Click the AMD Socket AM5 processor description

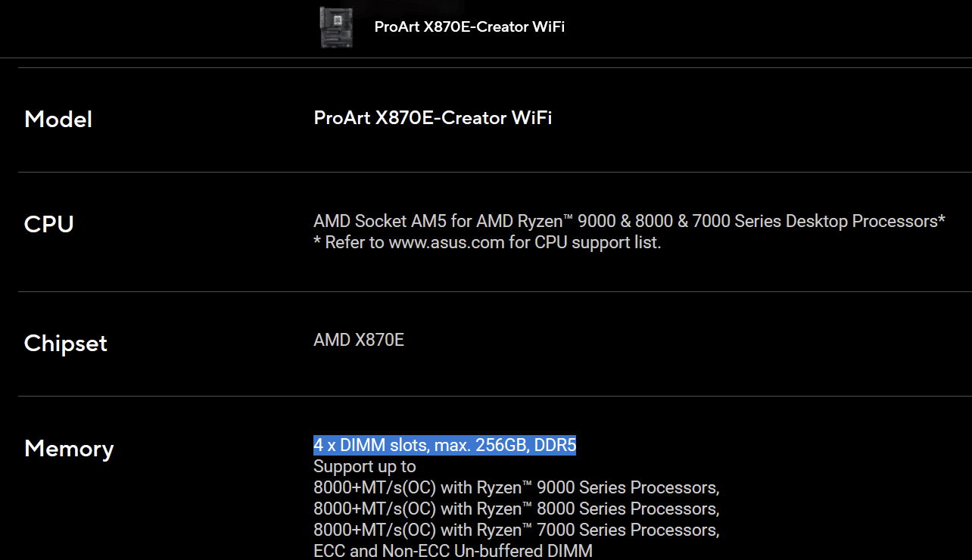tap(628, 222)
